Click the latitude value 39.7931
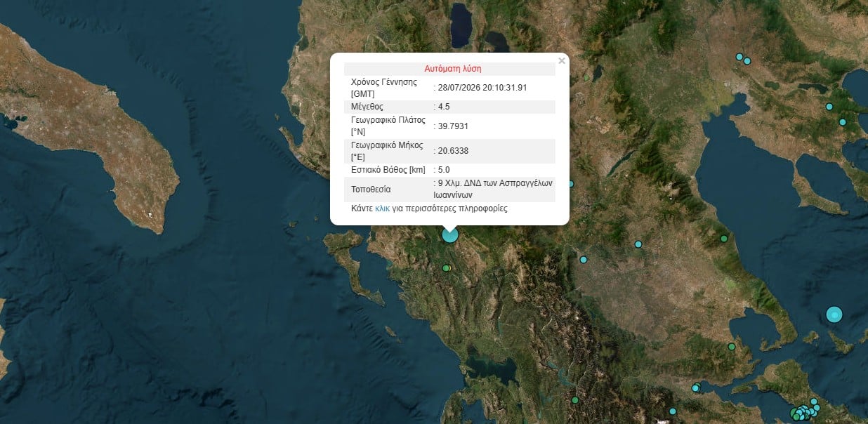 453,126
